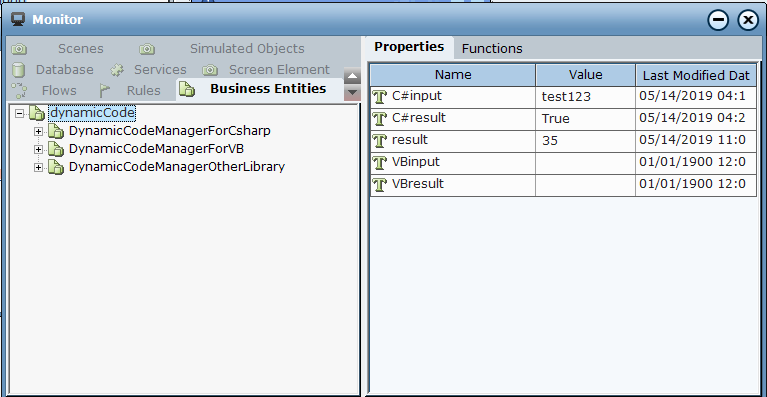Click the text-type icon beside C#input
The width and height of the screenshot is (767, 397).
click(380, 97)
